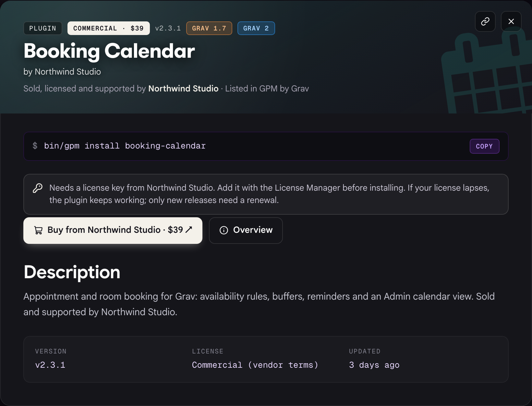
Task: Buy from Northwind Studio for $39
Action: click(113, 230)
